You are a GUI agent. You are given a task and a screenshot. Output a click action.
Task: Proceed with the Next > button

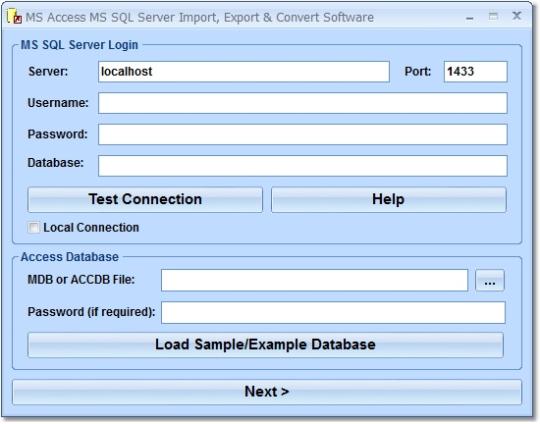(267, 392)
